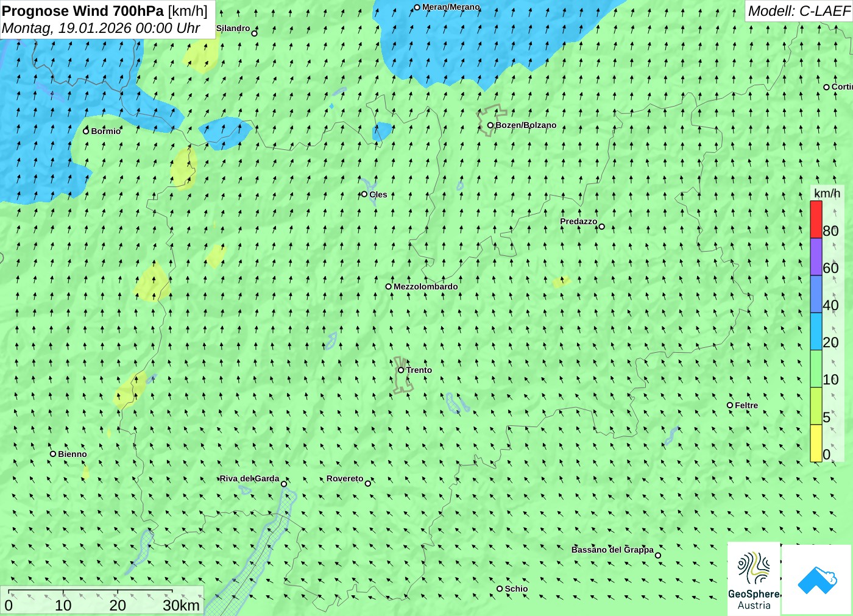Image resolution: width=853 pixels, height=616 pixels.
Task: Click the Bienno location marker
Action: (53, 454)
